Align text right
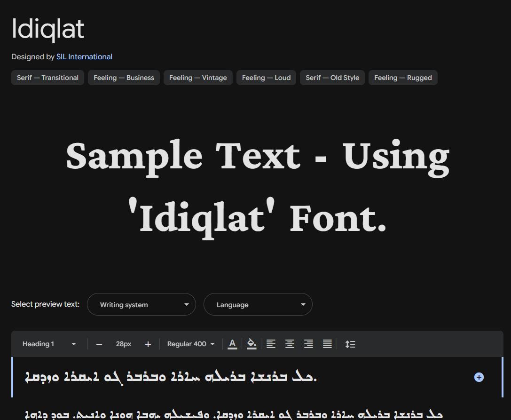511x420 pixels. click(308, 344)
